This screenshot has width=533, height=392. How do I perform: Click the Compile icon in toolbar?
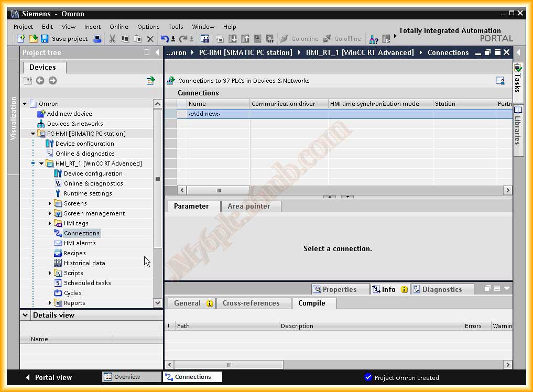tap(205, 39)
